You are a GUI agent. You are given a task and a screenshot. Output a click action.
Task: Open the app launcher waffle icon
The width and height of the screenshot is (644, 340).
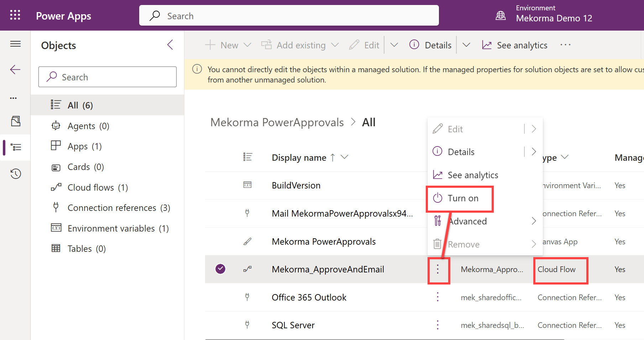(15, 15)
